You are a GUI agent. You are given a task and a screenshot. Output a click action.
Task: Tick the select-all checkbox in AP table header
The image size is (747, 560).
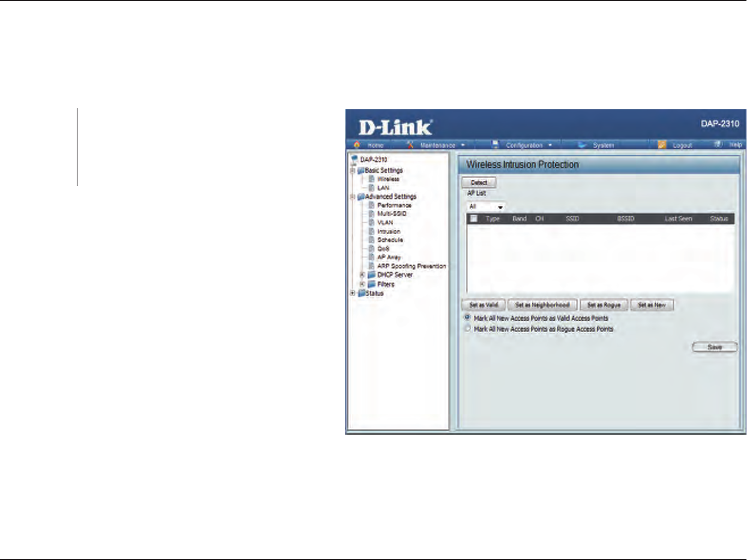tap(473, 219)
